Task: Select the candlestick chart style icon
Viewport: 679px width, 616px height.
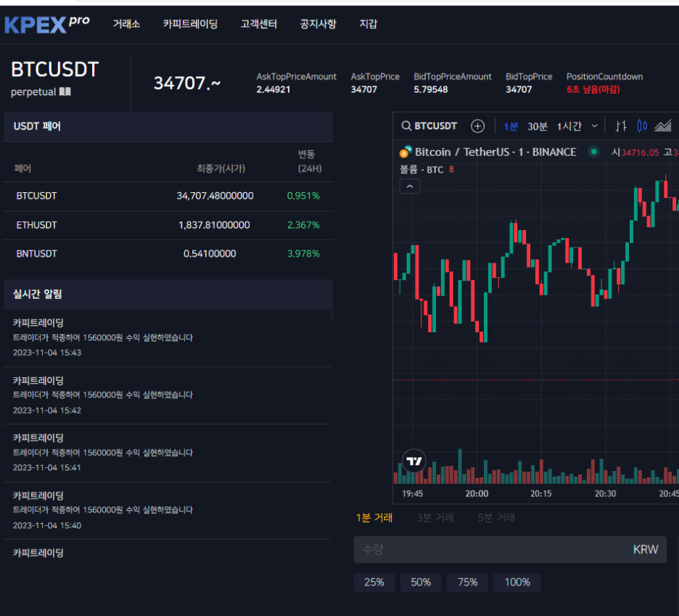Action: coord(642,126)
